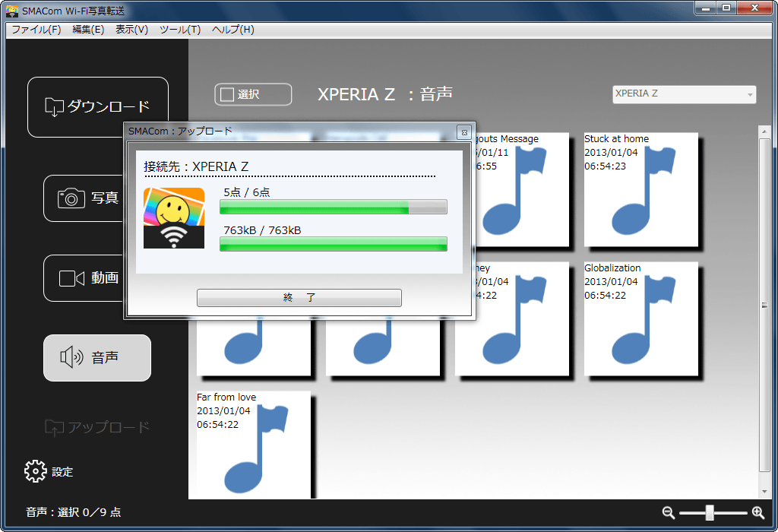Click the Stuck at home date 2013/01/04
This screenshot has width=778, height=532.
tap(611, 152)
